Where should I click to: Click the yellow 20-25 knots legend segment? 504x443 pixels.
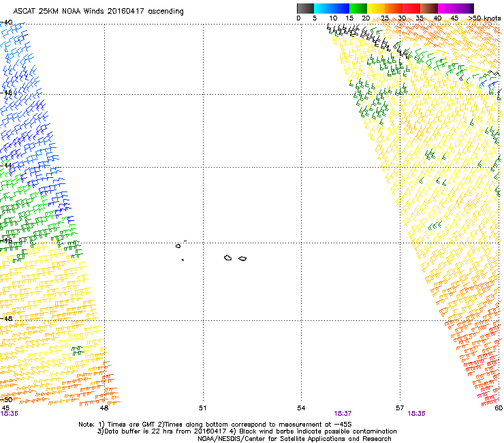(376, 8)
